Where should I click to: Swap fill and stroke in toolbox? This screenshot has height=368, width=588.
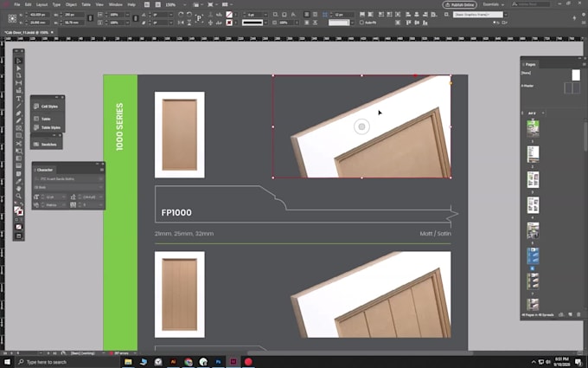22,204
